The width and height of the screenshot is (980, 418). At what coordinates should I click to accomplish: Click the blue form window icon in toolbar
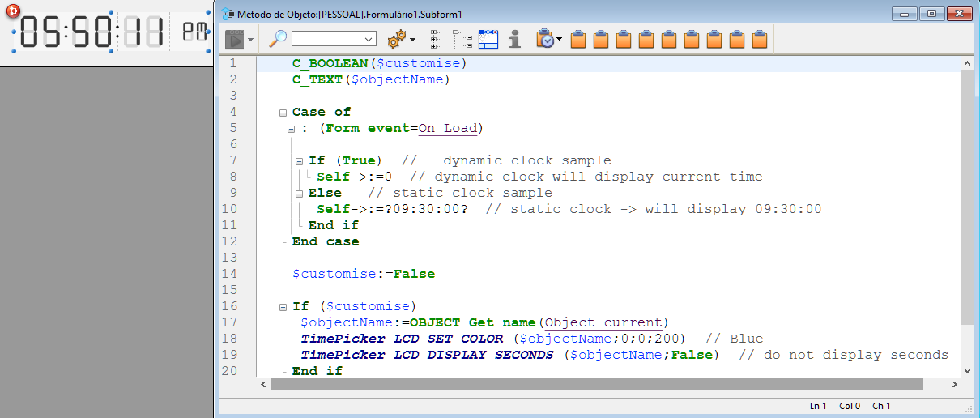(488, 38)
